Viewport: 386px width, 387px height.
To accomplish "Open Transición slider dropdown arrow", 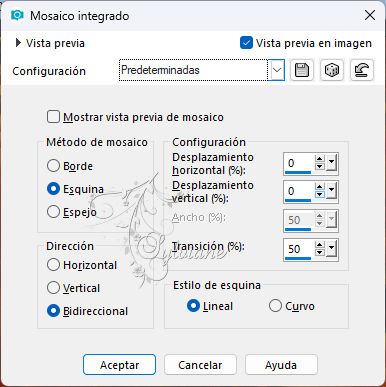I will 331,248.
